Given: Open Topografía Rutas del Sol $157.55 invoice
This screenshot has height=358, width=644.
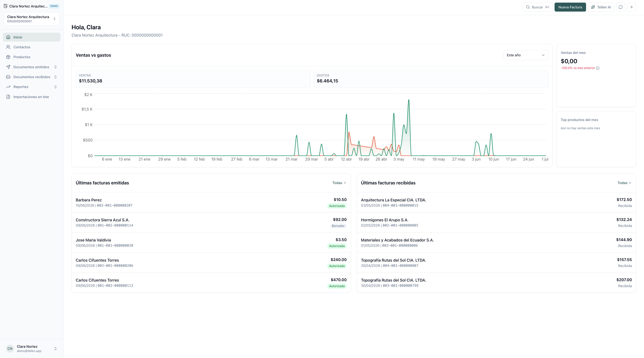Looking at the screenshot, I should pyautogui.click(x=496, y=263).
